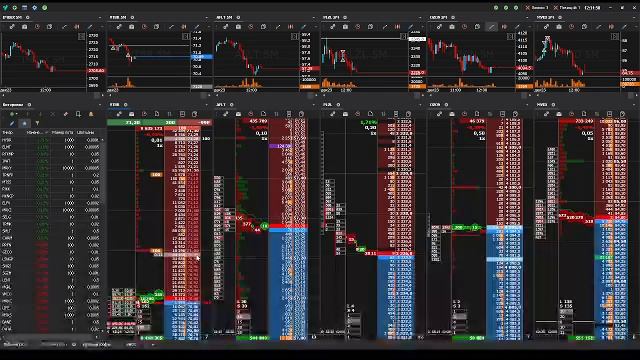Sort watchlist by the ticker column header
The image size is (640, 360).
[x=8, y=133]
